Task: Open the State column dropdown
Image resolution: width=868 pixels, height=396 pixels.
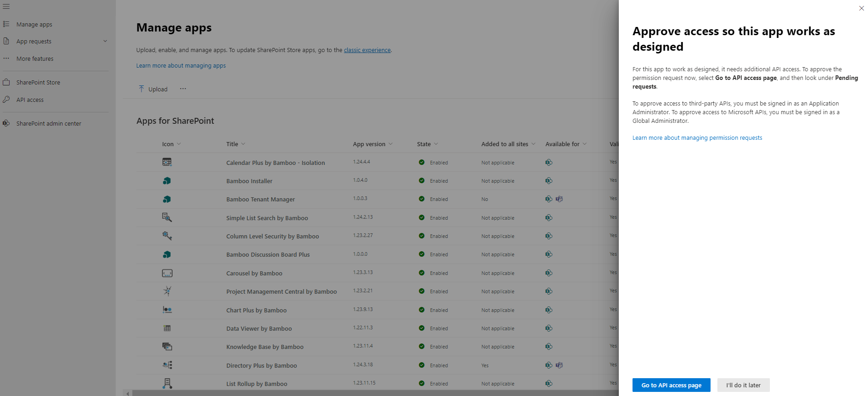Action: coord(436,144)
